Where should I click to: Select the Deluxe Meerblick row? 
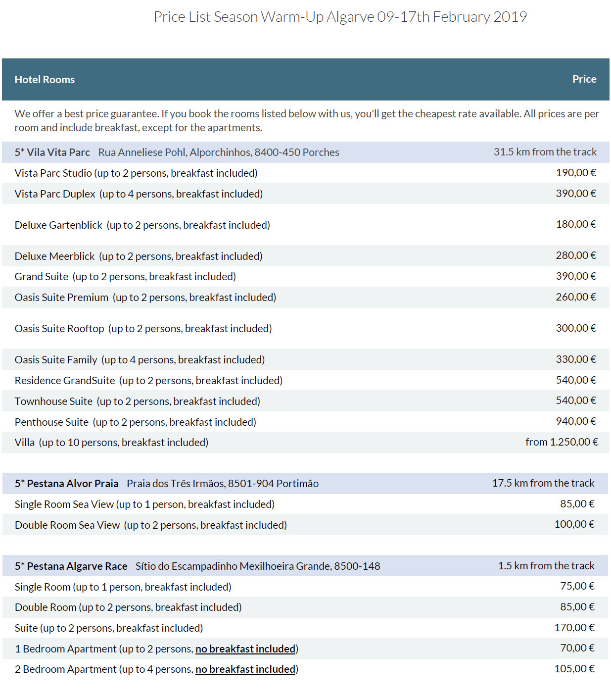coord(306,256)
